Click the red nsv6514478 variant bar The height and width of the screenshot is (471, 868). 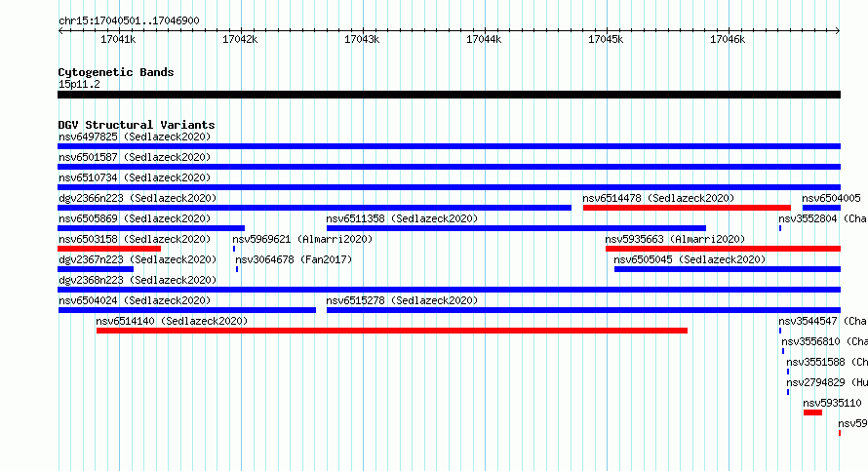(687, 208)
